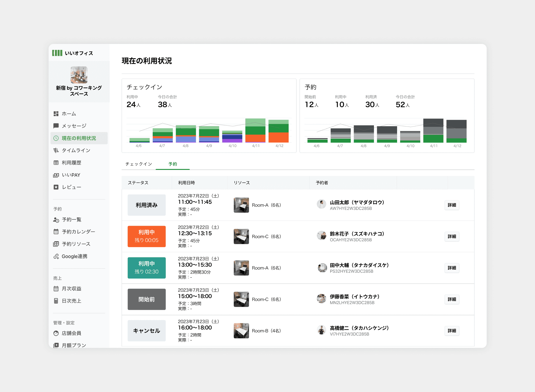Click 田中大輔's avatar image
Screen dimensions: 535x392
[x=322, y=268]
